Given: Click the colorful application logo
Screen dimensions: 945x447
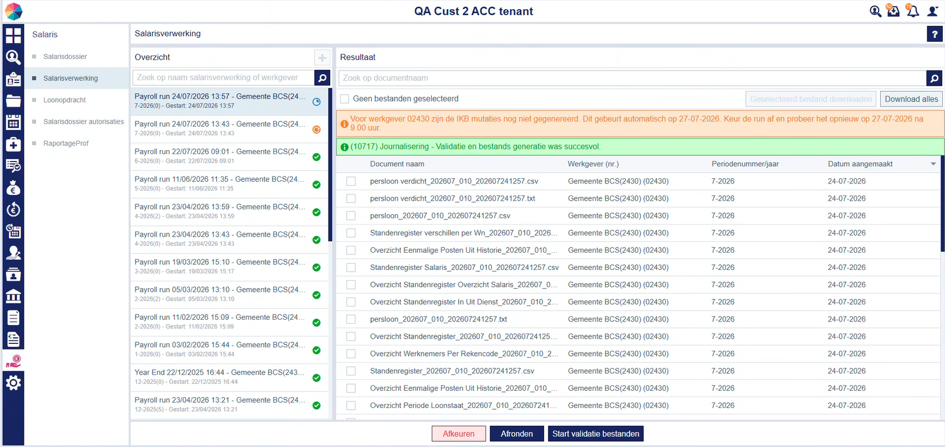Looking at the screenshot, I should click(x=13, y=11).
